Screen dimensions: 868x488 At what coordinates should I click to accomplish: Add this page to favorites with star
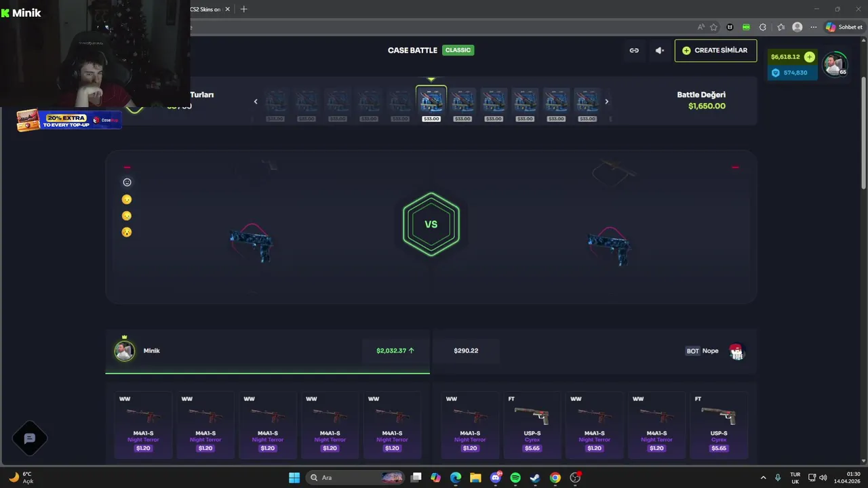713,27
